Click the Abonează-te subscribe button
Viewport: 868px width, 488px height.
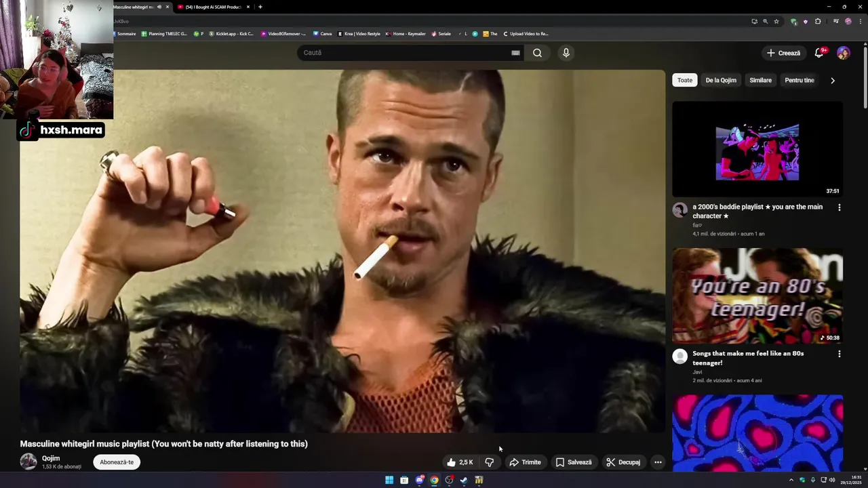point(117,462)
